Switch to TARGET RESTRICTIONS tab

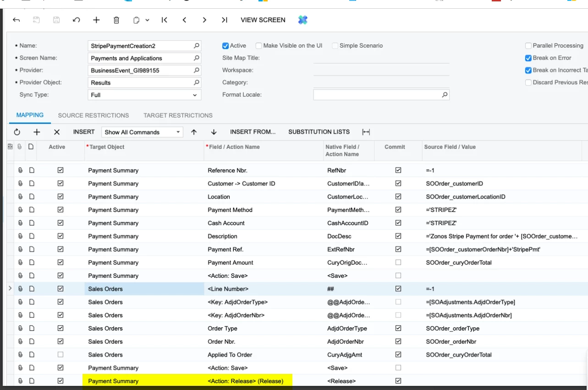(178, 115)
